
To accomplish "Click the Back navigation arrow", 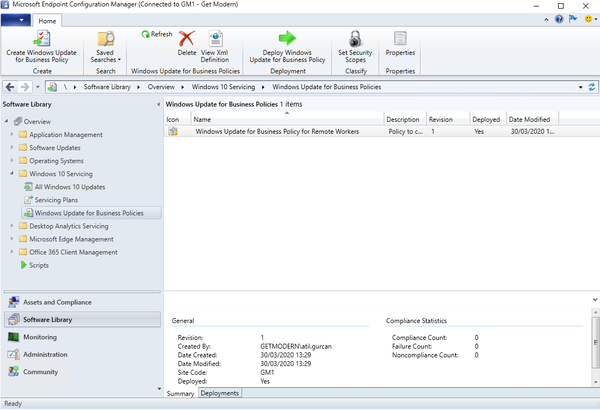I will [10, 87].
